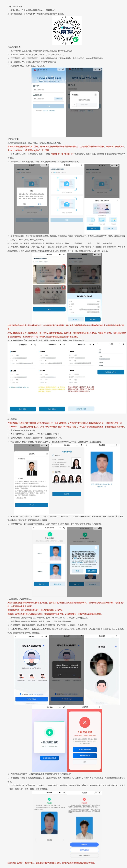Click the 重新上传证件照 button

pos(85,755)
